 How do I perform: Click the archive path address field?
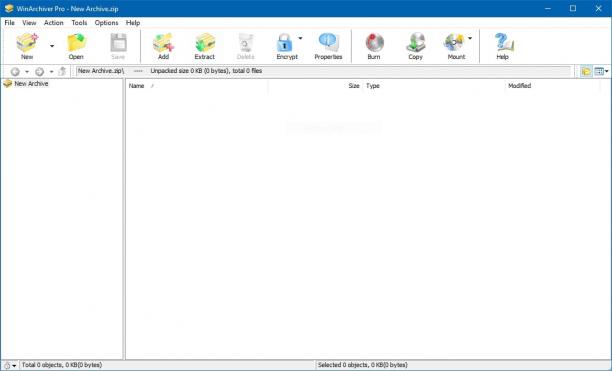[323, 71]
